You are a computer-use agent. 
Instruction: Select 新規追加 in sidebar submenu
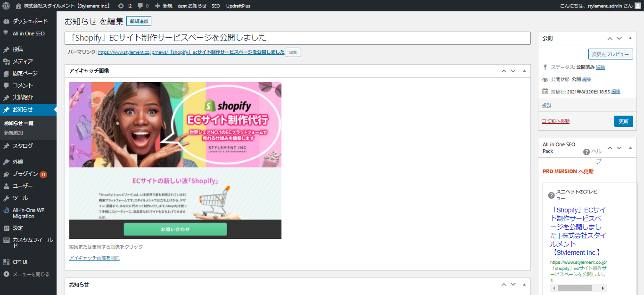14,133
